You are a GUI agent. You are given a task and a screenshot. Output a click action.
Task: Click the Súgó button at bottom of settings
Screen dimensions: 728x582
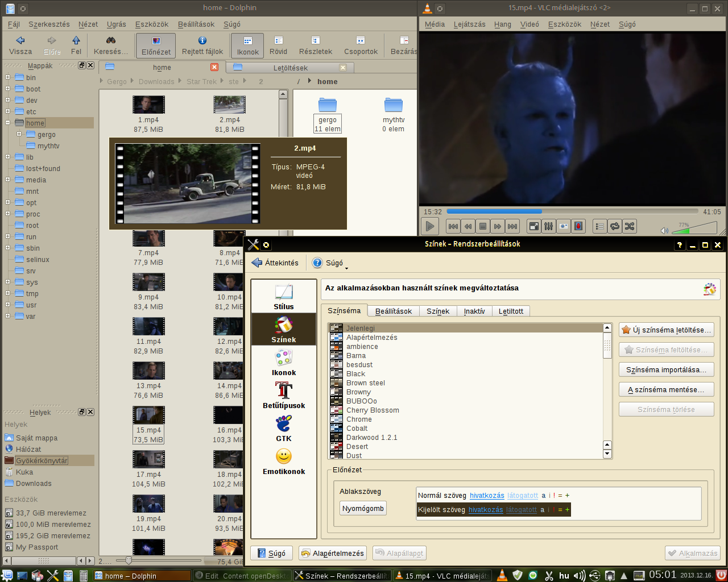pos(271,553)
